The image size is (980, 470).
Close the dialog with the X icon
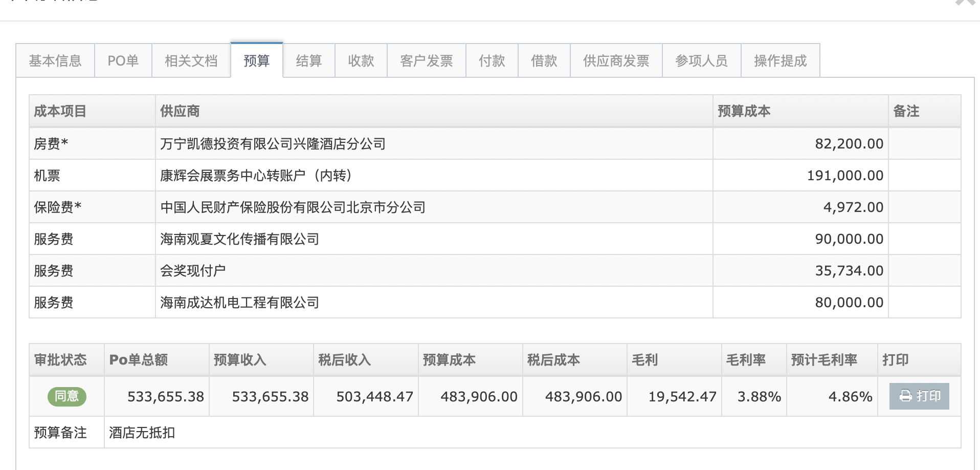click(965, 2)
